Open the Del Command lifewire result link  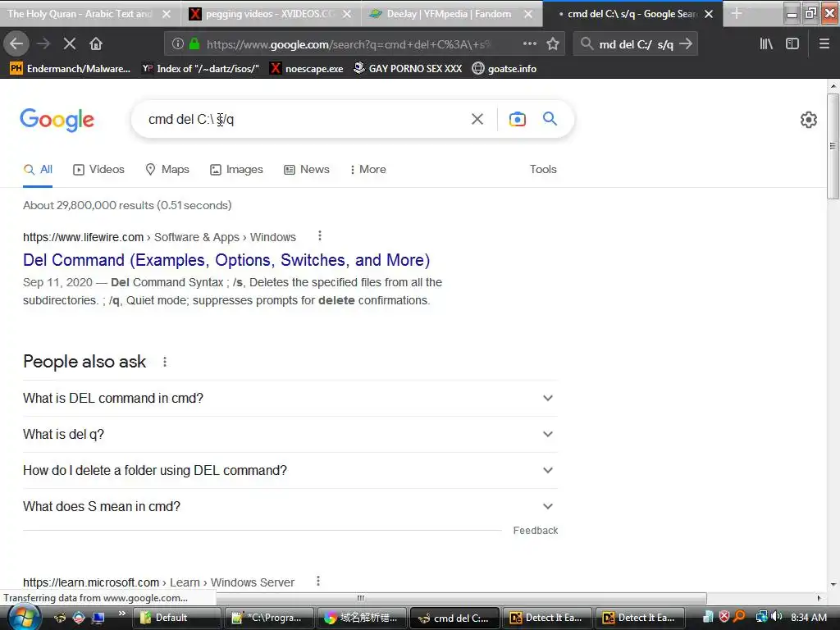[x=226, y=260]
